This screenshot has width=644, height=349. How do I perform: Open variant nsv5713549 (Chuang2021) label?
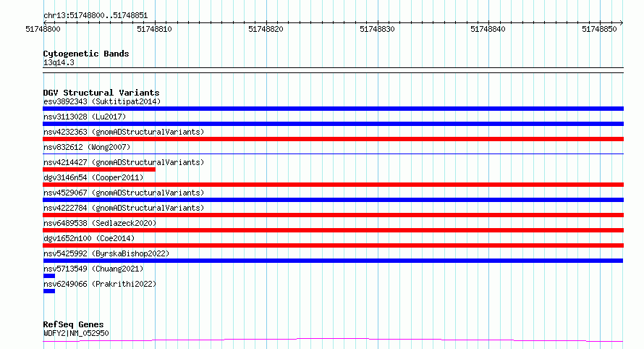[x=93, y=269]
